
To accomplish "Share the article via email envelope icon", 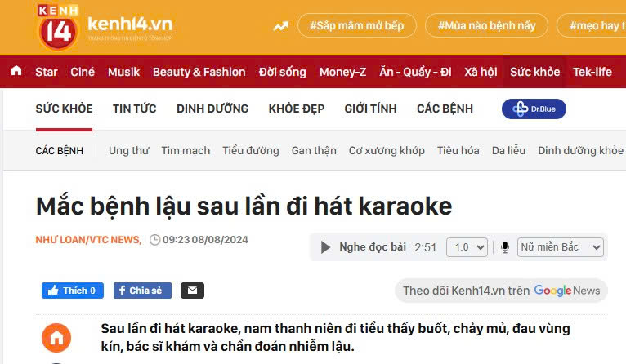I will coord(192,291).
